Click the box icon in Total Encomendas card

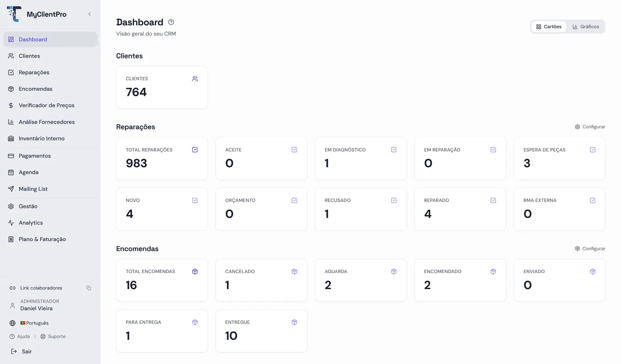pyautogui.click(x=195, y=272)
